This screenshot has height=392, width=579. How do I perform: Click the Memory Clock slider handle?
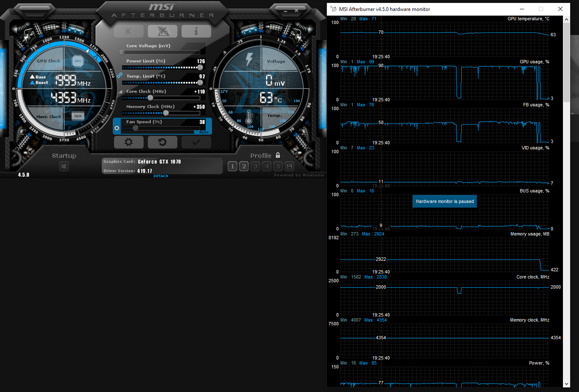click(166, 113)
